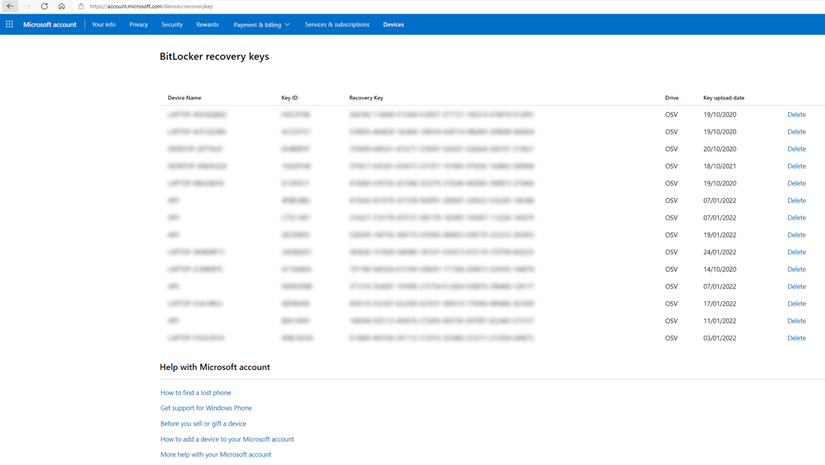Delete the key uploaded 14/10/2020
Screen dimensions: 825x465
pyautogui.click(x=797, y=269)
